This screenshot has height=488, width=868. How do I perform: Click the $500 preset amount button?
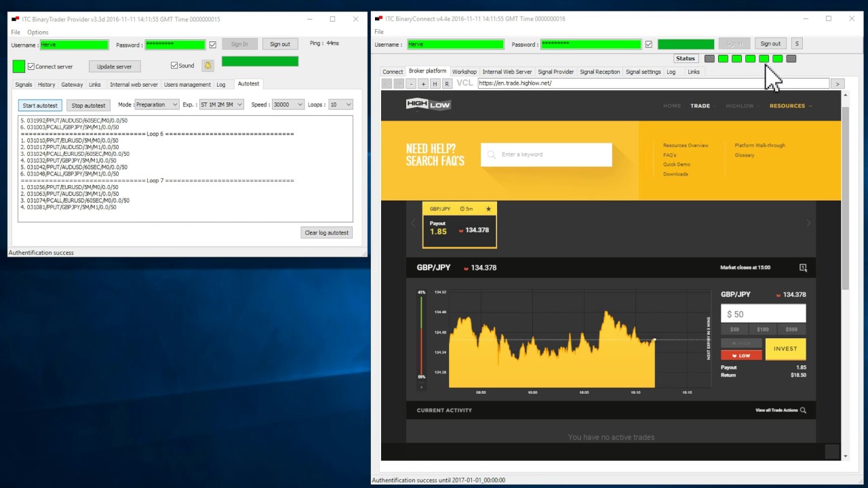(791, 329)
